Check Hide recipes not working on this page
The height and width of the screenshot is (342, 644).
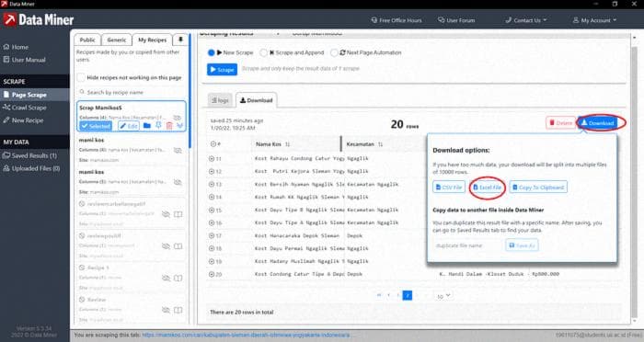tap(81, 77)
